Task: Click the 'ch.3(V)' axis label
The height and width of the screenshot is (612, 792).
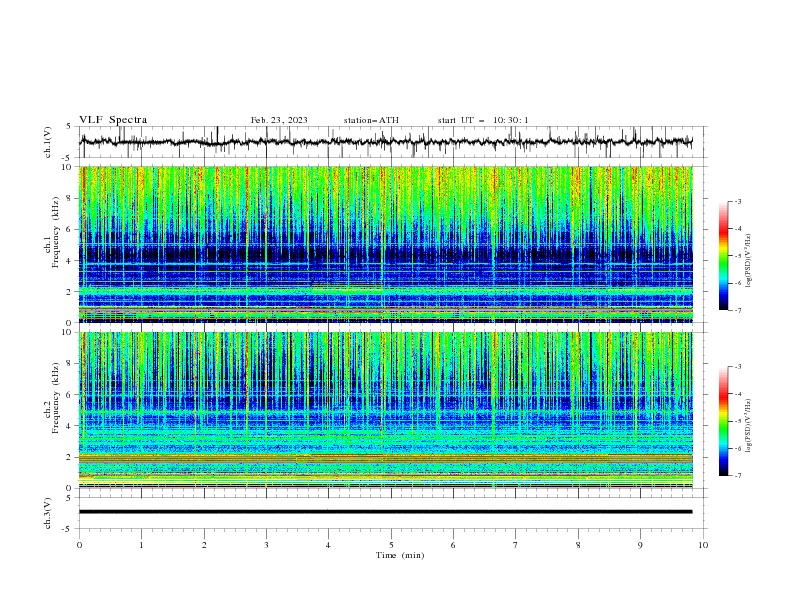Action: point(48,513)
